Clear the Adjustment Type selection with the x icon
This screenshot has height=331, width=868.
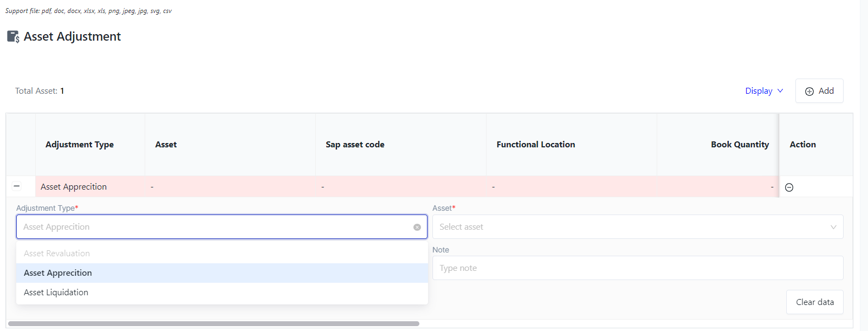tap(417, 228)
